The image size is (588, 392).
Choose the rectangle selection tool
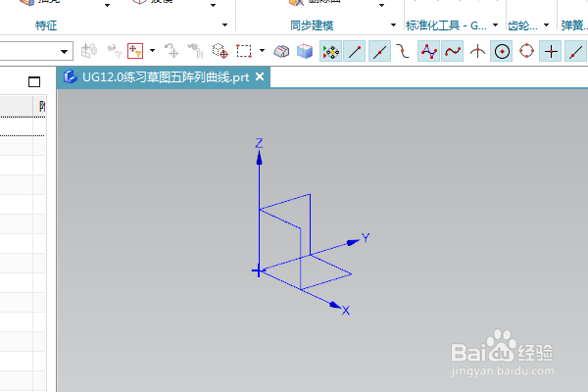click(x=244, y=51)
